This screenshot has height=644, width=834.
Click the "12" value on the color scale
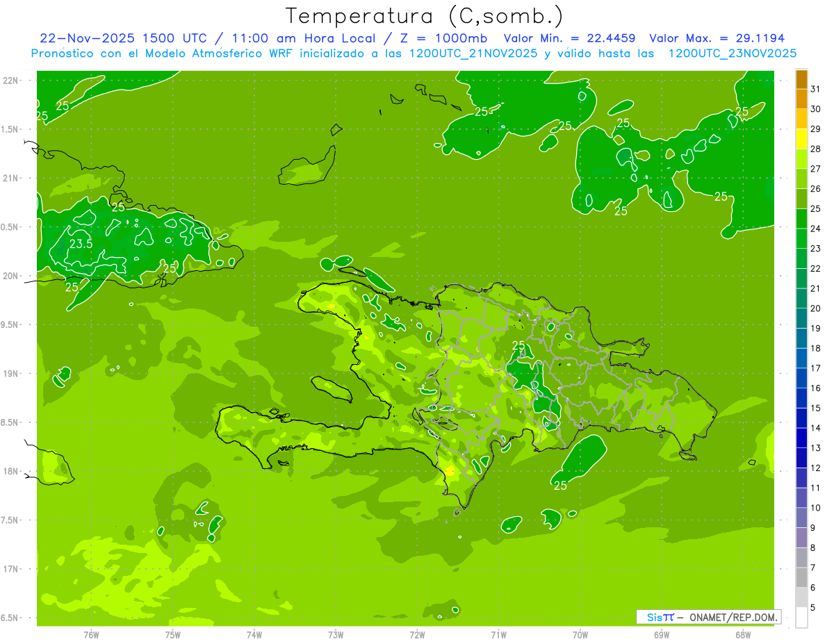pos(816,468)
